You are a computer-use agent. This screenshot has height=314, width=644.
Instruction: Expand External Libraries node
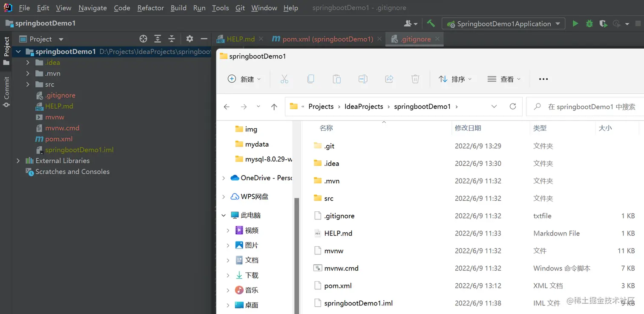pyautogui.click(x=18, y=161)
